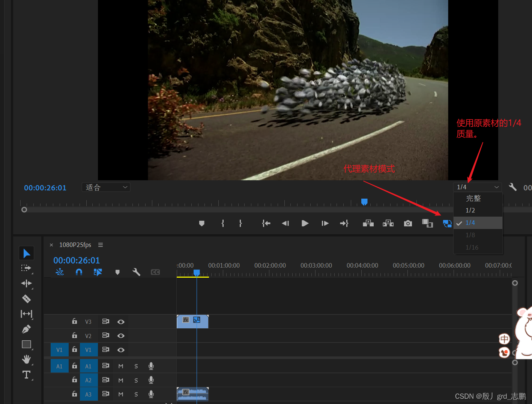Viewport: 532px width, 404px height.
Task: Add a marker in Program Monitor
Action: (x=202, y=223)
